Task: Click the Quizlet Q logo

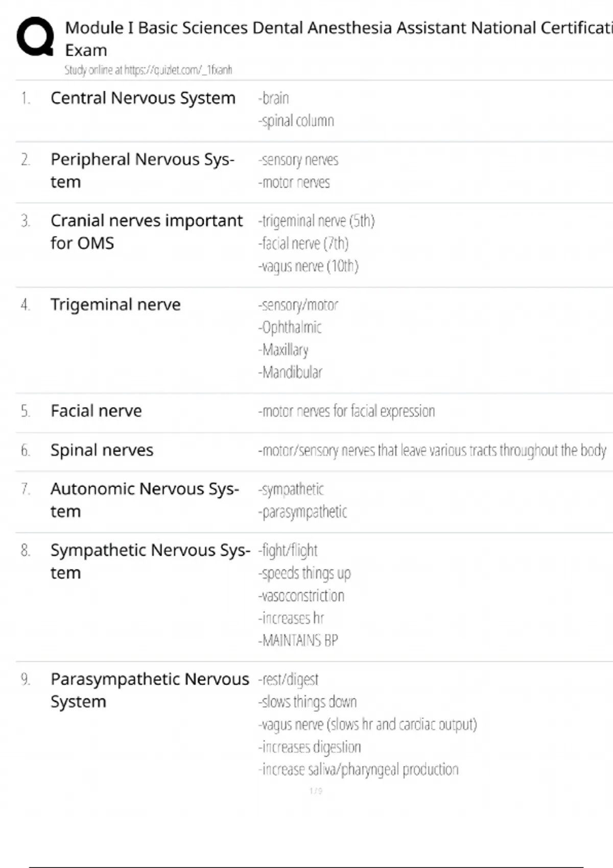Action: click(35, 37)
